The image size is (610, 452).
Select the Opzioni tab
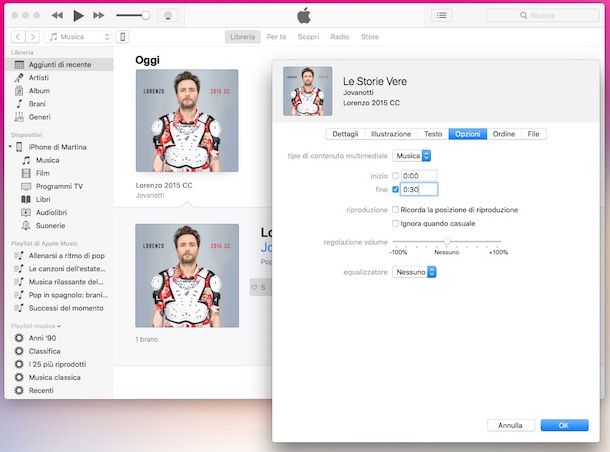[x=468, y=134]
